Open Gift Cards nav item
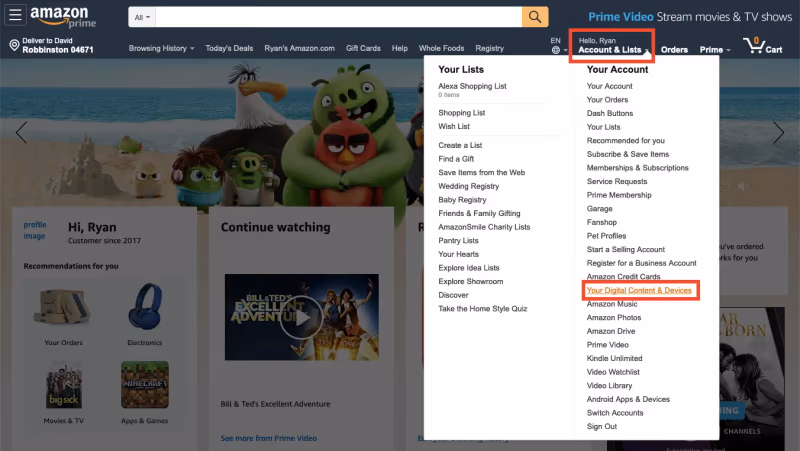Viewport: 800px width, 451px height. (x=363, y=48)
